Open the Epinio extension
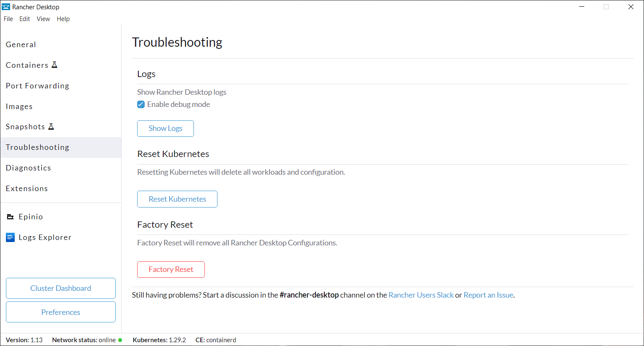 (x=61, y=217)
